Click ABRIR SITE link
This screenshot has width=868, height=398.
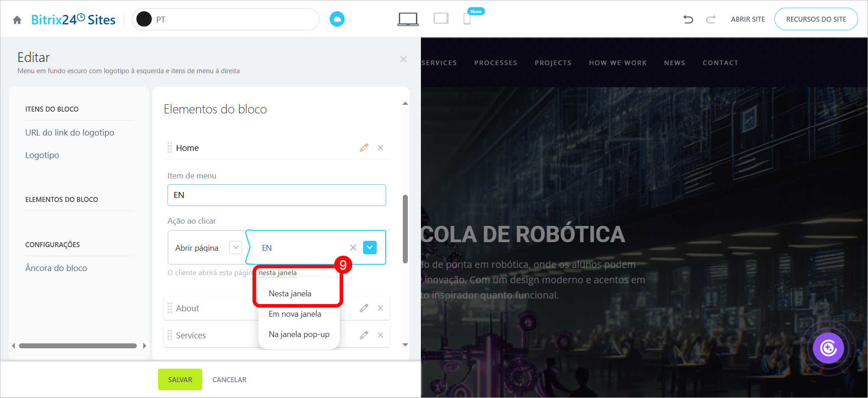coord(748,19)
